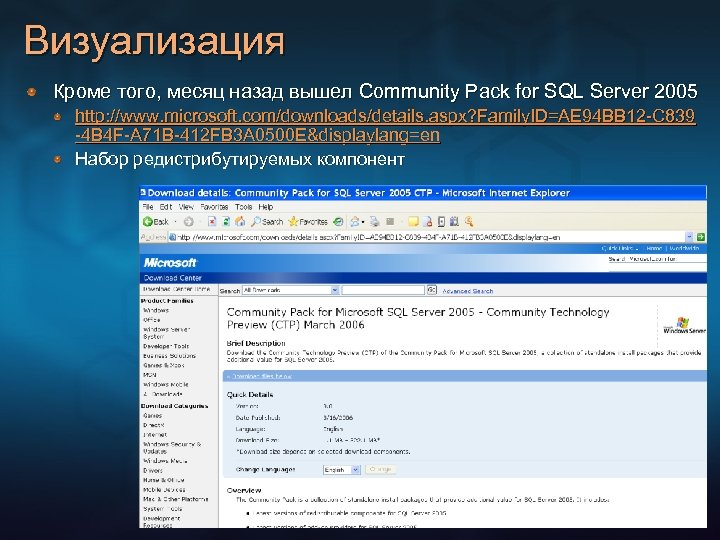Click the Search magnifier toolbar button
Image resolution: width=720 pixels, height=540 pixels.
point(267,222)
